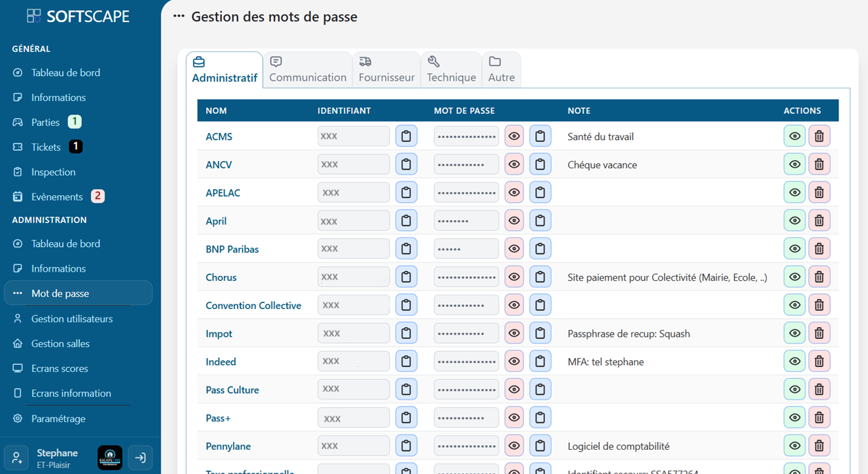Image resolution: width=868 pixels, height=474 pixels.
Task: Delete the APELAC entry with the trash icon
Action: 819,192
